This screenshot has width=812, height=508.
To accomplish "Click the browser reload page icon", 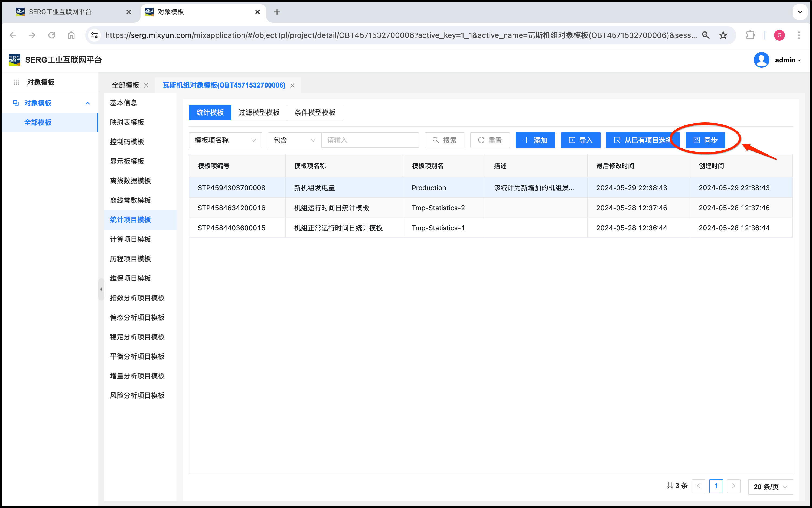I will (51, 35).
